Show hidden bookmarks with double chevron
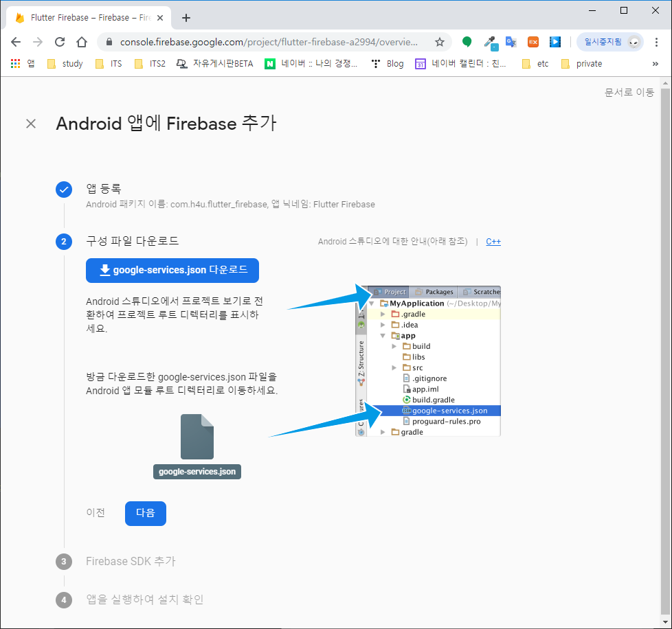Screen dimensions: 672x629 click(656, 64)
